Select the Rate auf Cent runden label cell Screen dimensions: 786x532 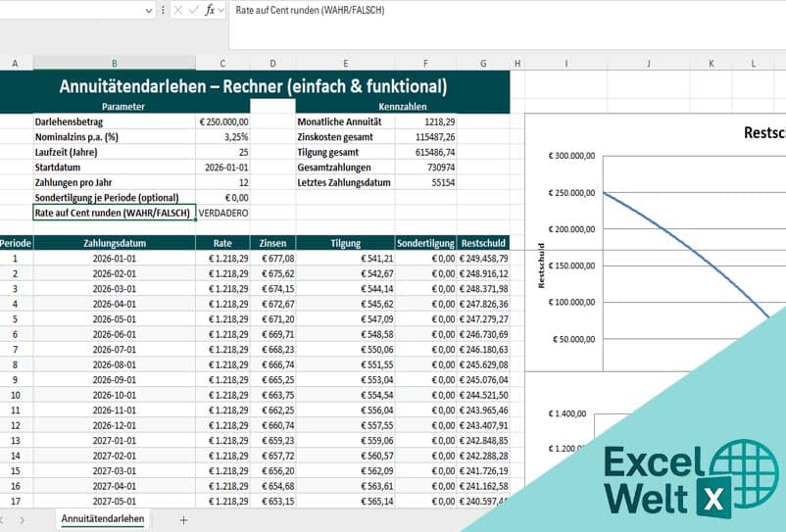click(115, 213)
